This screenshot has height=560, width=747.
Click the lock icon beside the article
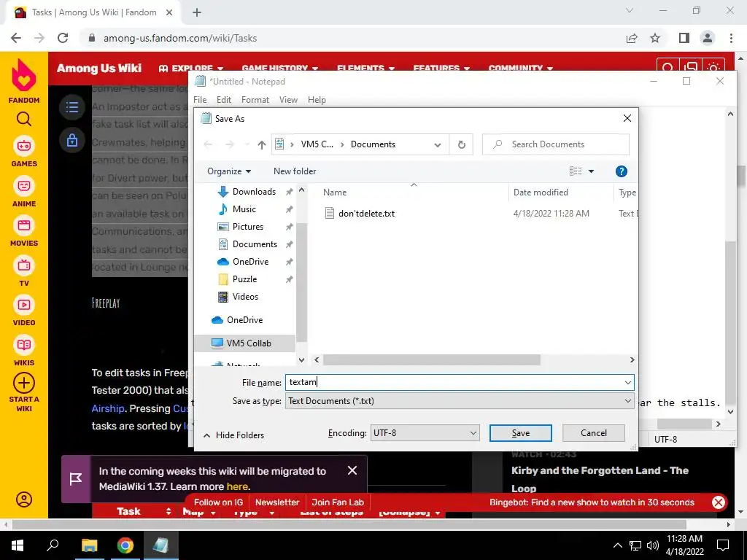(x=72, y=140)
